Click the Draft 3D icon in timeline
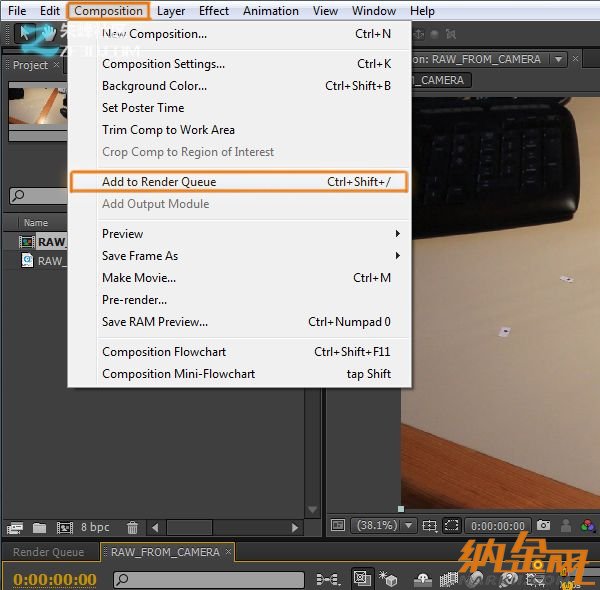Screen dimensions: 600x590 [x=388, y=579]
